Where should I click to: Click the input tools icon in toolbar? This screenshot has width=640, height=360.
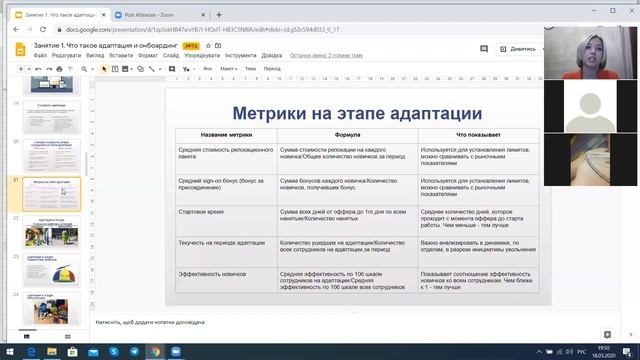click(186, 69)
